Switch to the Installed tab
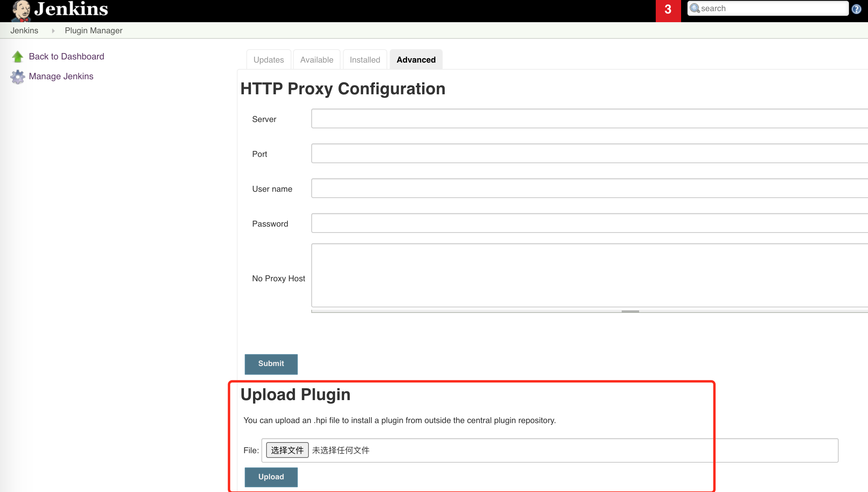Screen dimensions: 868x492 (365, 60)
